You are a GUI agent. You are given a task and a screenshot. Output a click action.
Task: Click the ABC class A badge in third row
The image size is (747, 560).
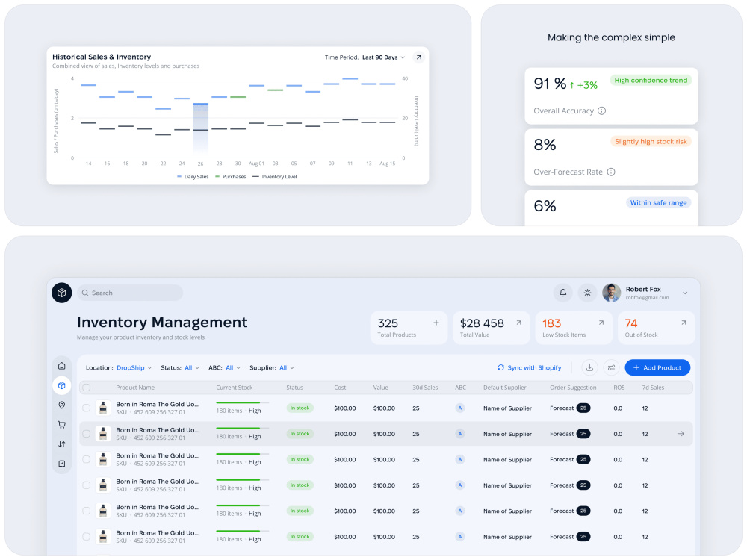coord(459,459)
